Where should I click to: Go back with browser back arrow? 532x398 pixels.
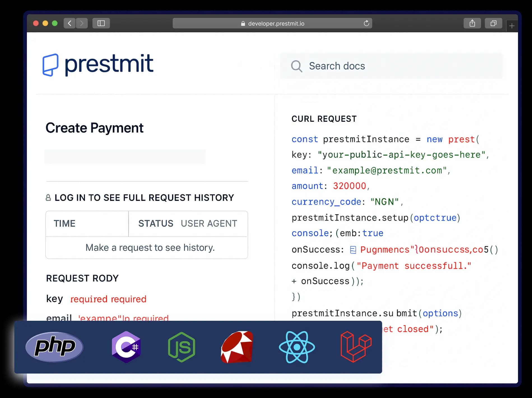pyautogui.click(x=69, y=23)
